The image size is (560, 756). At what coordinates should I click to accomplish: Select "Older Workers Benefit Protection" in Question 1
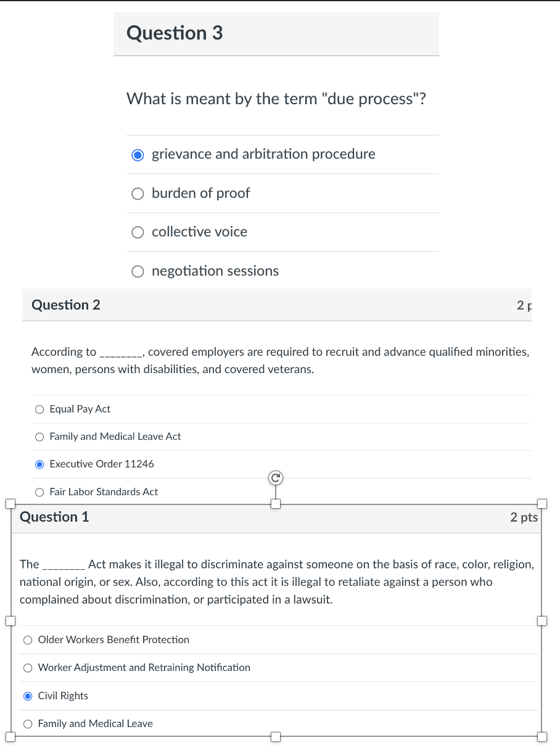(x=28, y=640)
